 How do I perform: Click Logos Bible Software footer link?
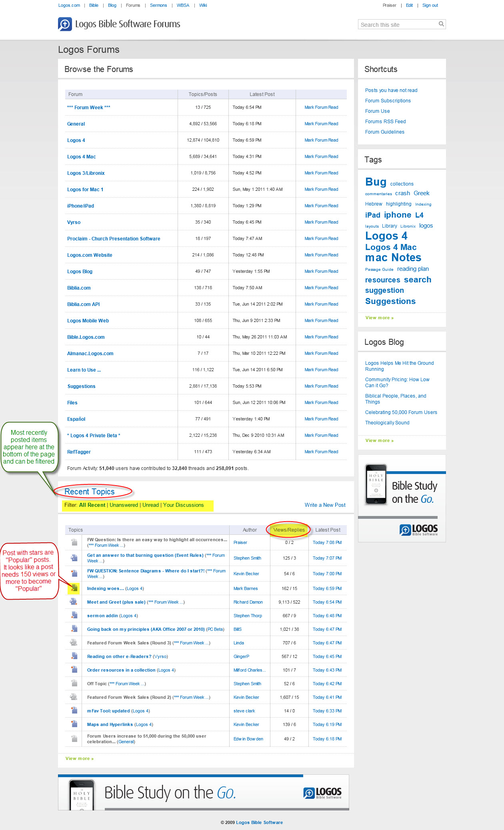(x=259, y=822)
